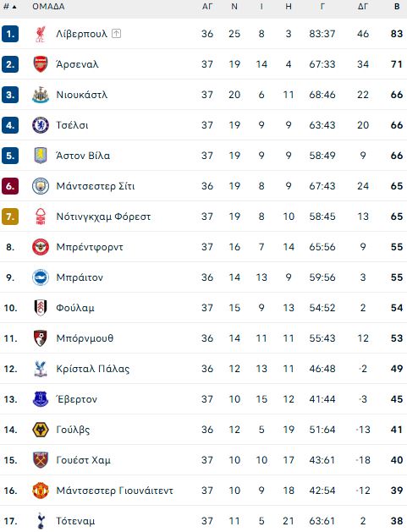Screen dimensions: 407x532
Task: Click the ΑΓ matches played column header
Action: pyautogui.click(x=207, y=7)
